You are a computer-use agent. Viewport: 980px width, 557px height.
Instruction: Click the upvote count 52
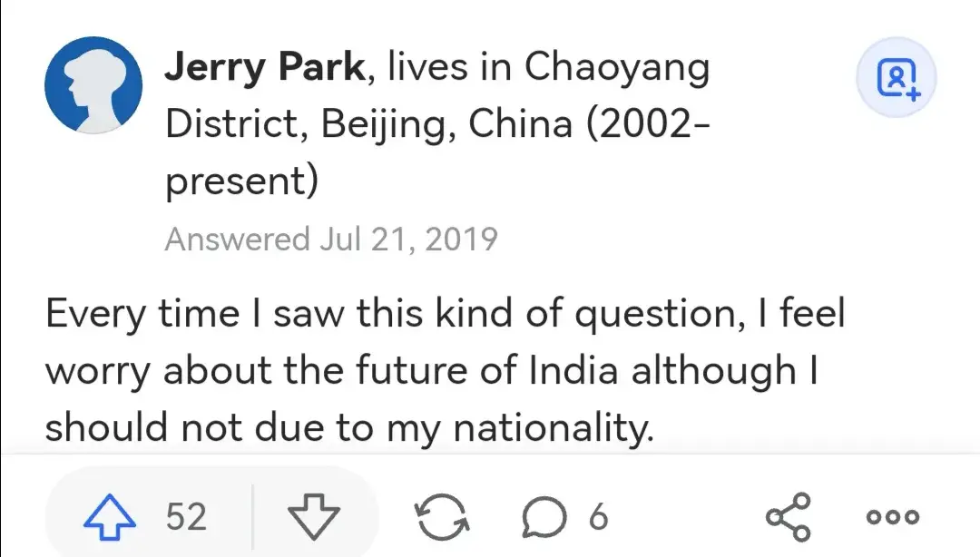186,517
